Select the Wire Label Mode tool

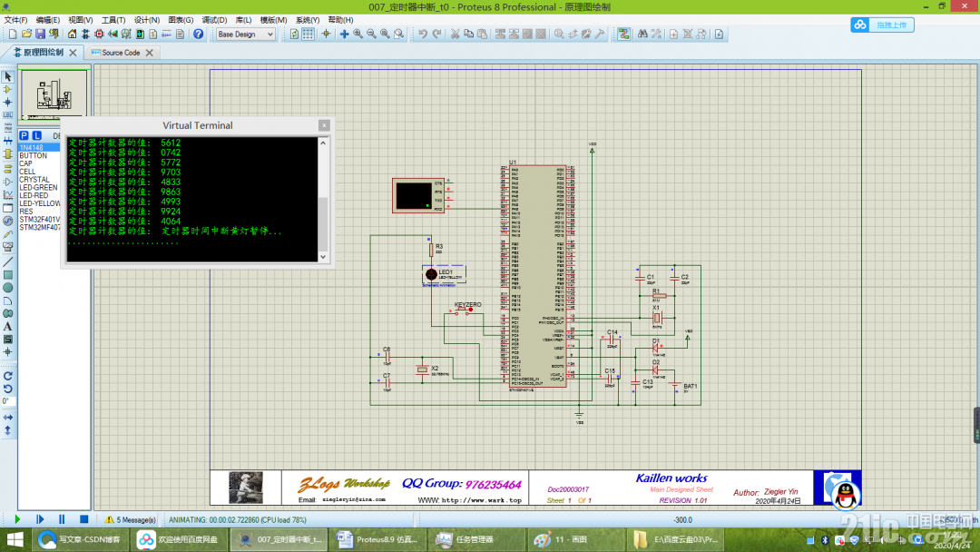coord(7,115)
